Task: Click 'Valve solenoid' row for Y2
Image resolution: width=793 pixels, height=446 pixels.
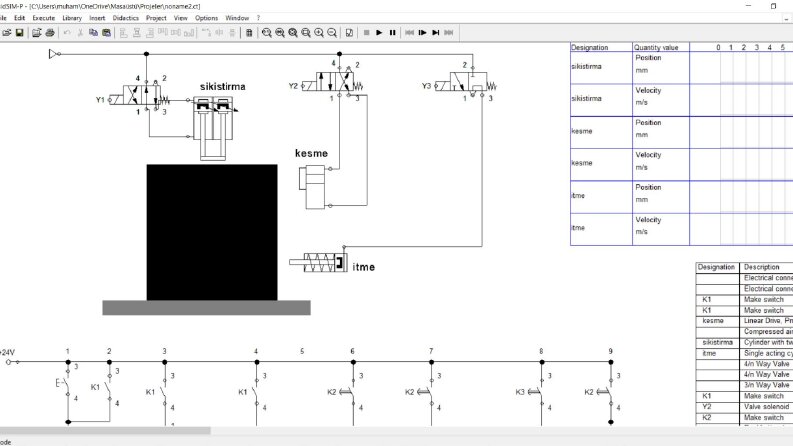Action: [744, 407]
